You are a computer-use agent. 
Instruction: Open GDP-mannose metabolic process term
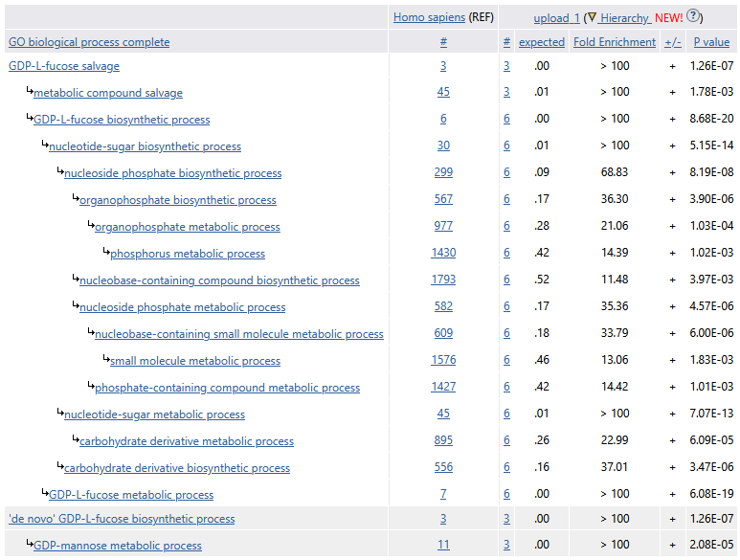tap(118, 546)
